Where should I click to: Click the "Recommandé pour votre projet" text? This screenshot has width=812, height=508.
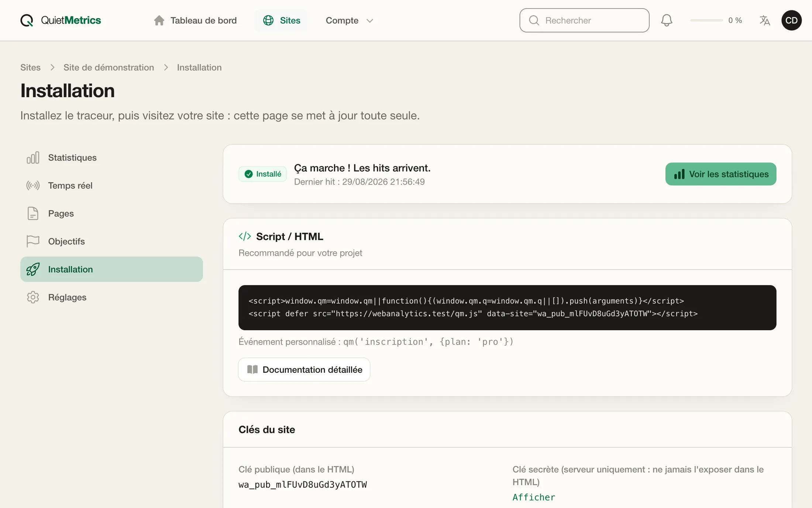300,253
